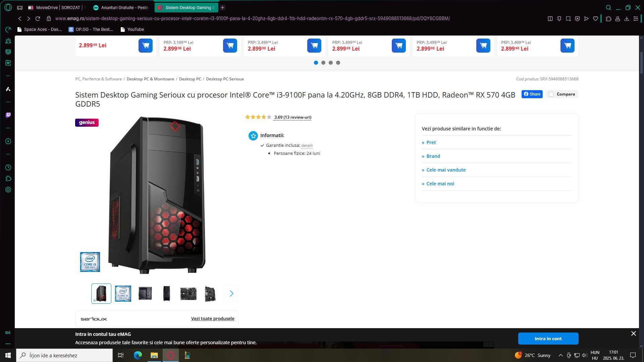The image size is (644, 362).
Task: Tick the Compara checkbox
Action: tap(551, 94)
